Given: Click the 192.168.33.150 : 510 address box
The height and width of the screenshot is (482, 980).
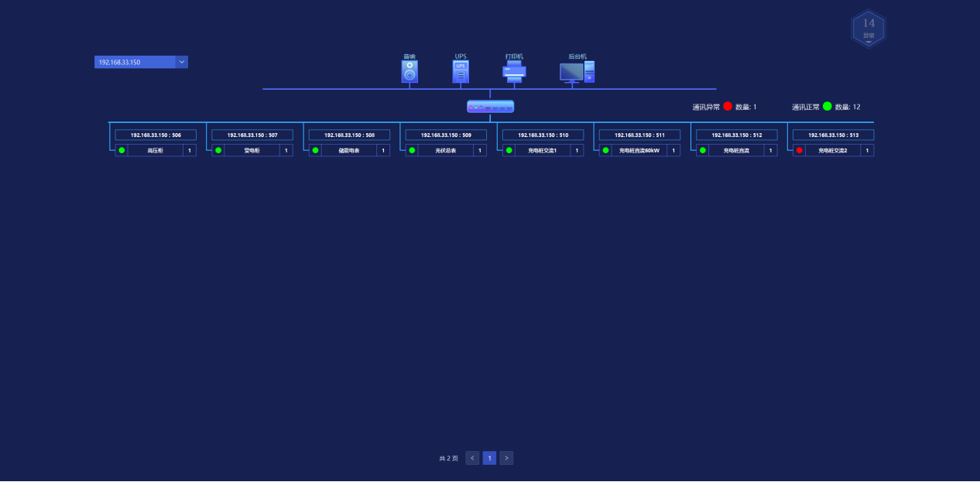Looking at the screenshot, I should click(x=543, y=135).
